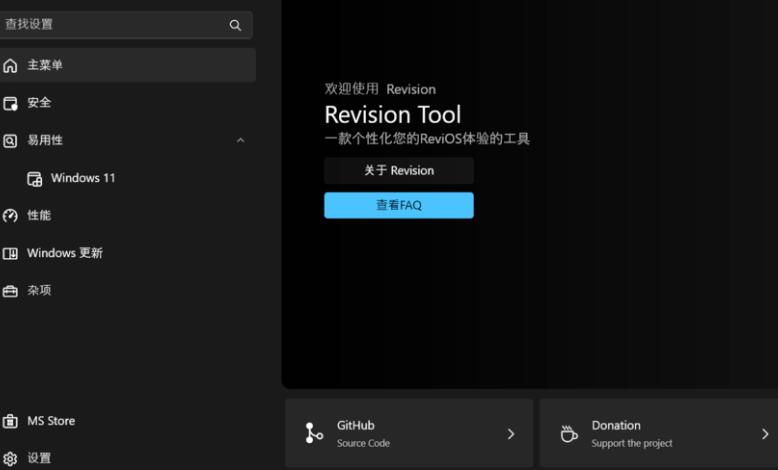Click the Donation coffee cup icon
Screen dimensions: 778x470
pos(569,433)
